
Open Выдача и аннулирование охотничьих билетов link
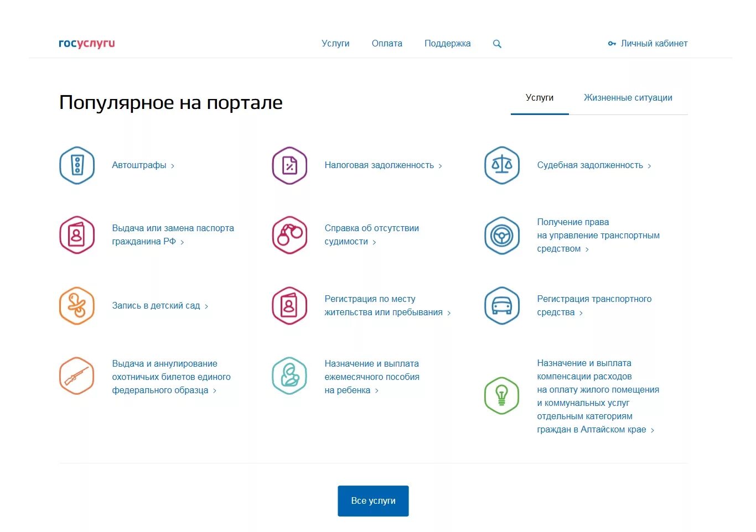(171, 377)
